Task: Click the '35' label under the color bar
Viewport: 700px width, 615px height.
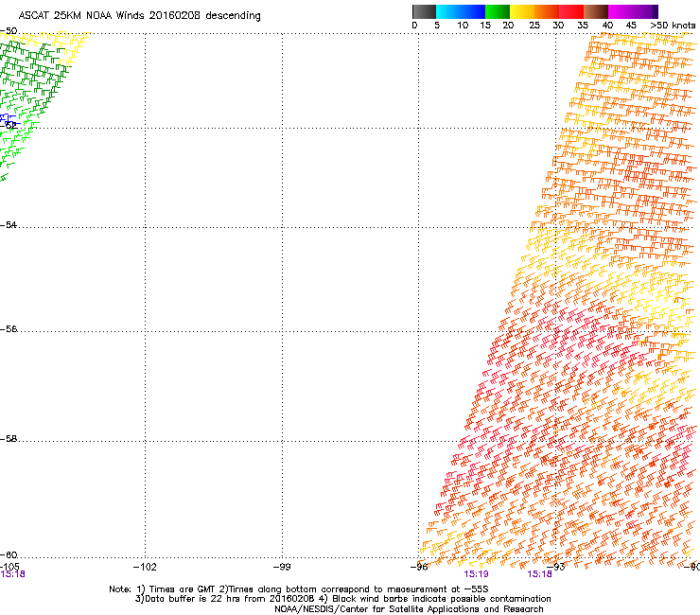Action: point(583,26)
